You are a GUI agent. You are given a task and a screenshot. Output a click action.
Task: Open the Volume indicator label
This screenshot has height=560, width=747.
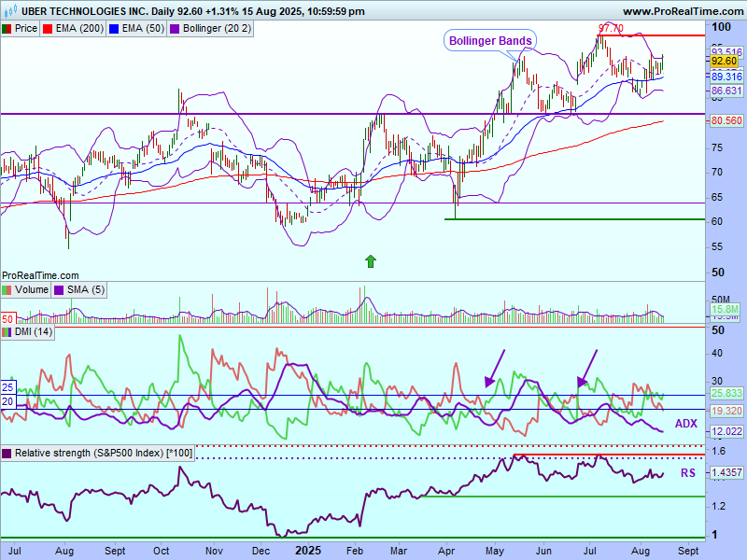(x=32, y=289)
